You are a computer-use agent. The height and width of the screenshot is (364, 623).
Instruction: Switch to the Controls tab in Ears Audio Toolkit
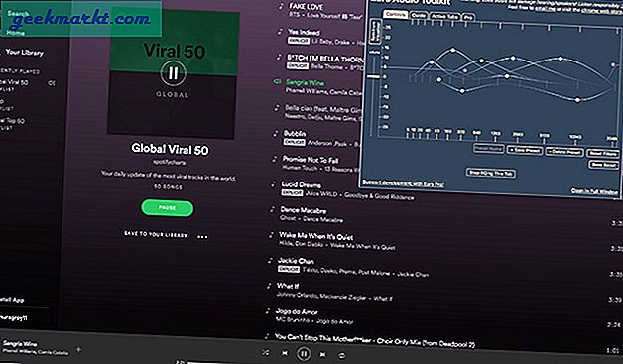point(395,14)
